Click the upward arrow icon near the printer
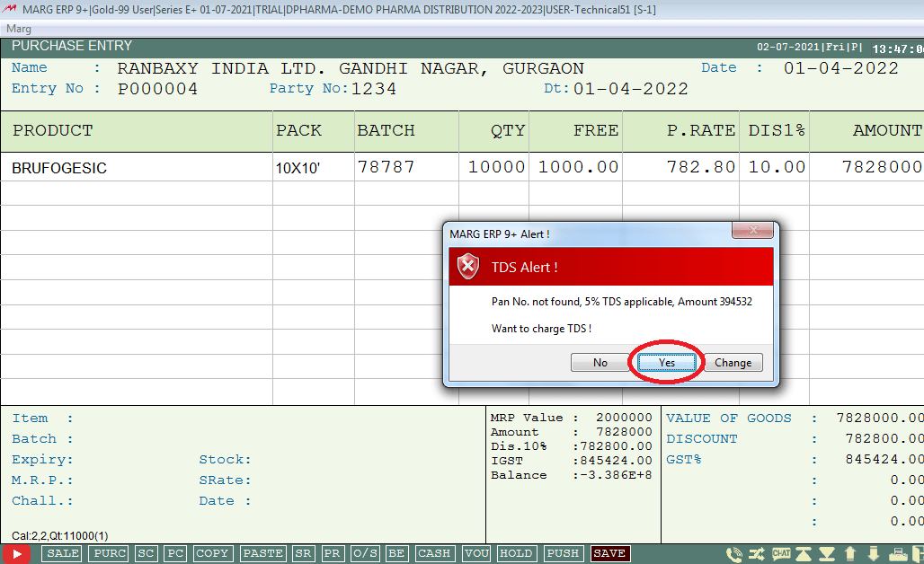This screenshot has width=924, height=564. (850, 553)
